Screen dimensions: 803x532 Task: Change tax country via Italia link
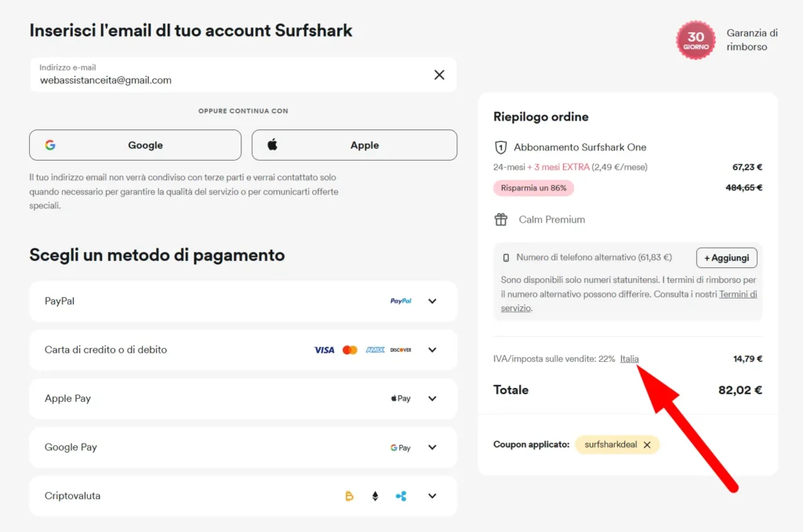point(629,359)
